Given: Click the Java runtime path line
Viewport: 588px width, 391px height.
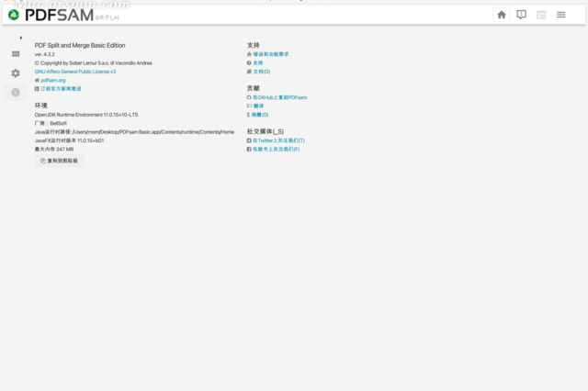Looking at the screenshot, I should [134, 132].
